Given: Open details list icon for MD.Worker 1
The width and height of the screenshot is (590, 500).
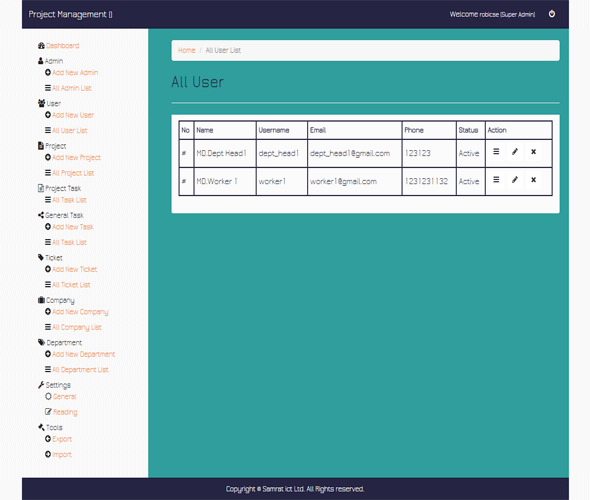Looking at the screenshot, I should 496,180.
